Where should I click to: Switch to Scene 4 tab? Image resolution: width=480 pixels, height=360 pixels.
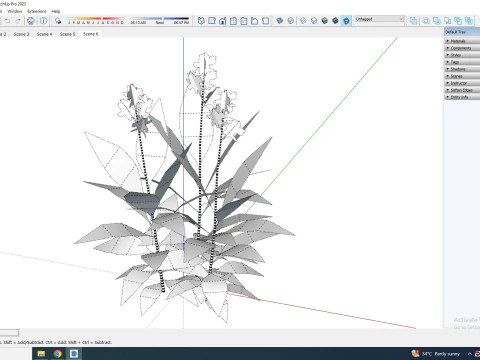[44, 34]
